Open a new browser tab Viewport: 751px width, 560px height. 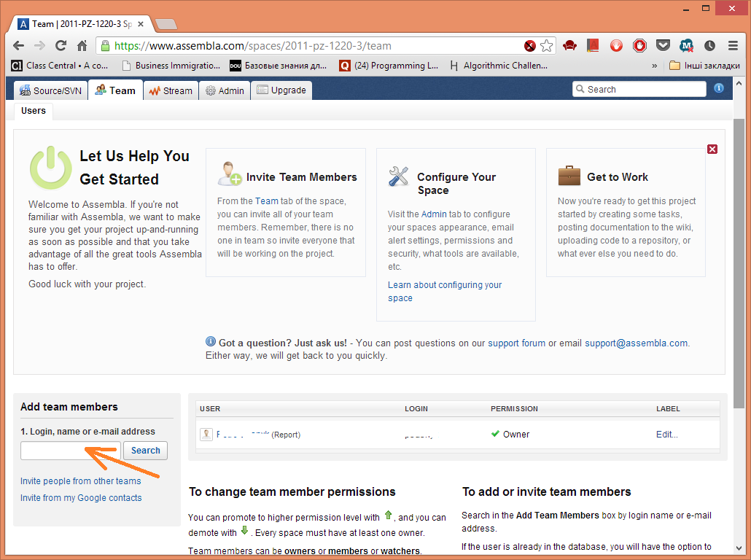(x=166, y=24)
